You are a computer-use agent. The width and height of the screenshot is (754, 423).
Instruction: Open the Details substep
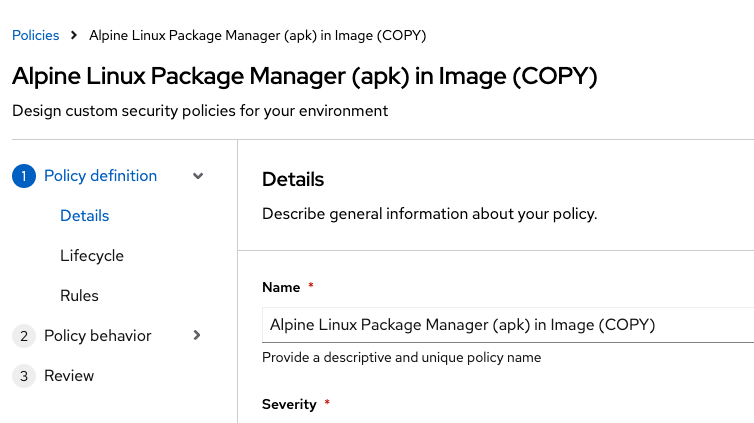click(x=84, y=216)
